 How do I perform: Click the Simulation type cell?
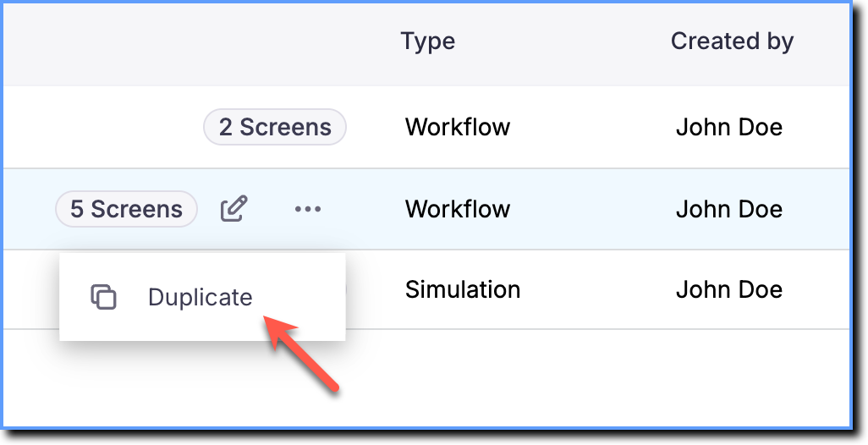[x=463, y=290]
